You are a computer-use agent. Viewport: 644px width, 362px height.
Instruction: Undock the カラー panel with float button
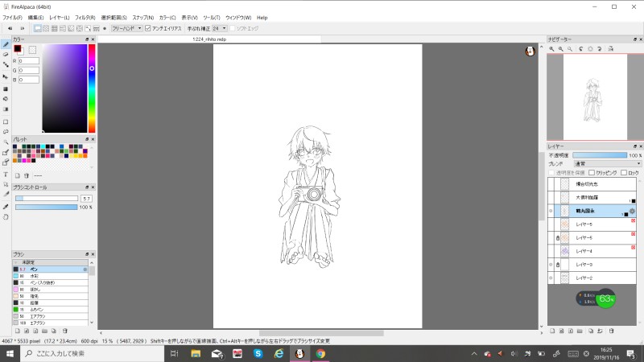click(87, 39)
